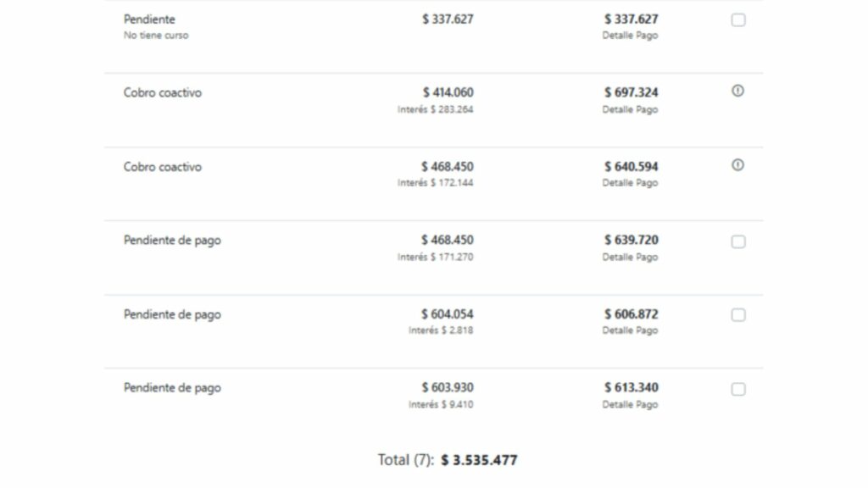Click the Interés $172.144 text
Viewport: 868px width, 488px height.
pos(435,183)
